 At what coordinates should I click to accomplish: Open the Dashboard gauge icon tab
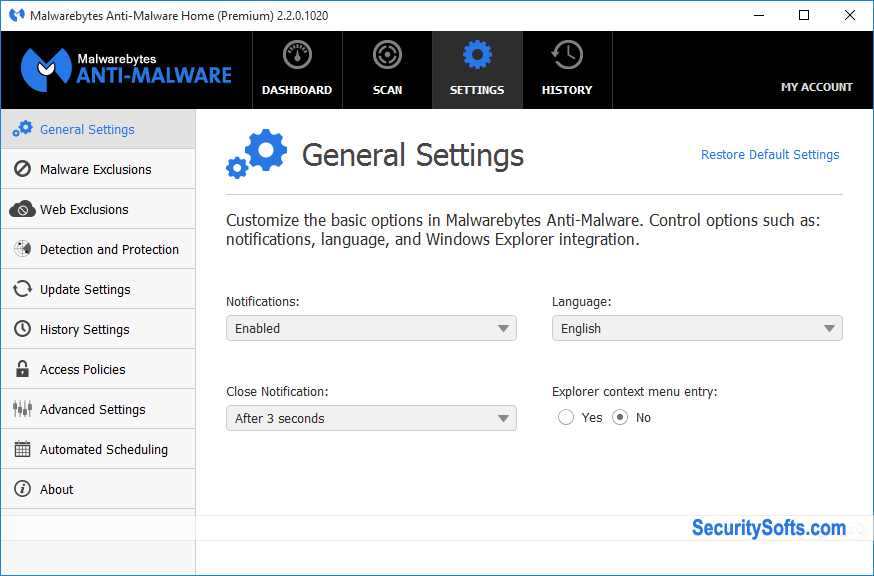click(x=297, y=70)
